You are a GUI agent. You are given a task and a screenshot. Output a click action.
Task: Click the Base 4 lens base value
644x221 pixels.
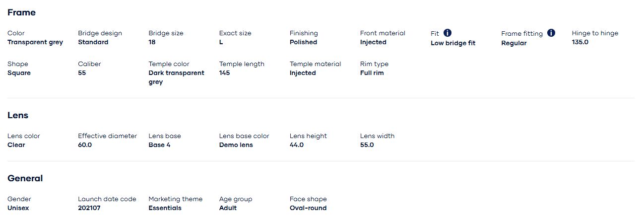tap(159, 145)
